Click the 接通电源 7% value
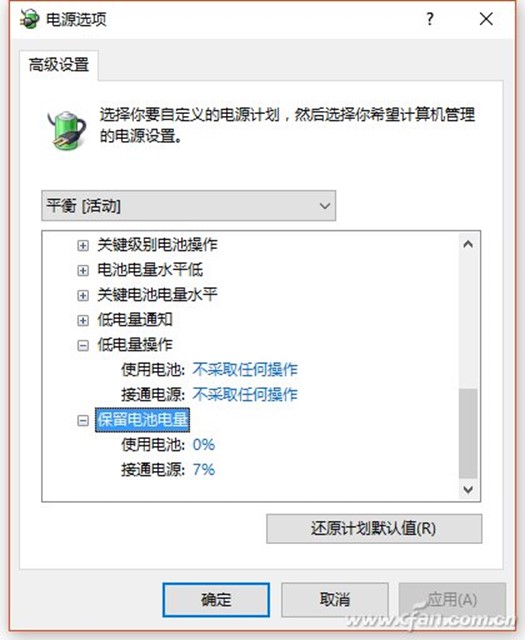 point(203,469)
